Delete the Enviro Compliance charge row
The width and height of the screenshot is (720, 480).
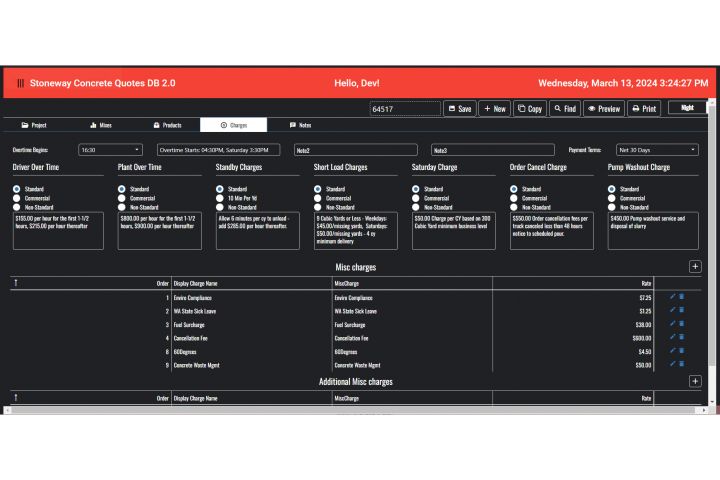pyautogui.click(x=681, y=297)
